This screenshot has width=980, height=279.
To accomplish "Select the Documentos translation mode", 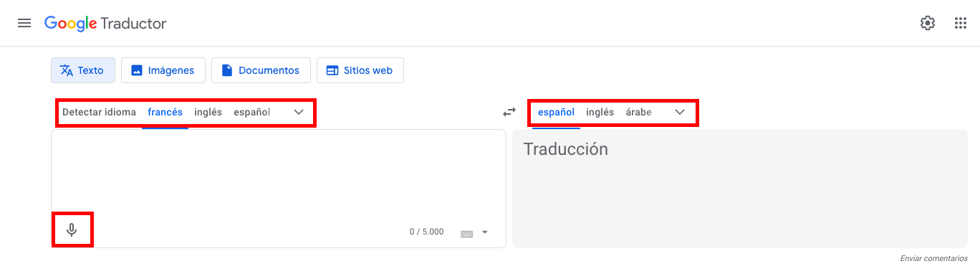I will click(x=261, y=70).
